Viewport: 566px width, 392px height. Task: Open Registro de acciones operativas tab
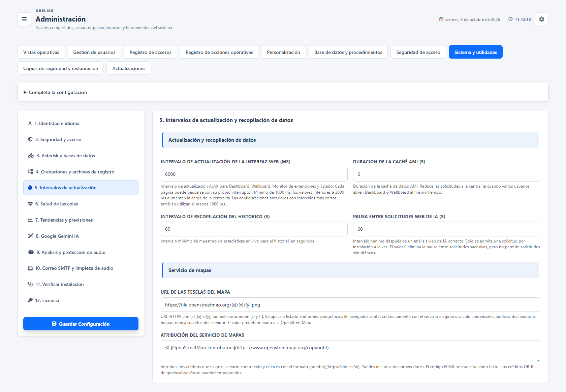219,52
